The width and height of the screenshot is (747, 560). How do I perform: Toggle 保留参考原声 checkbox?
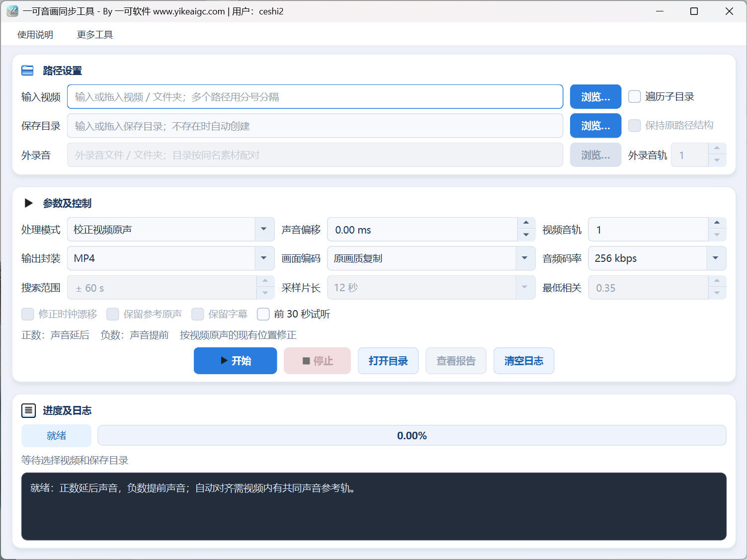(113, 314)
